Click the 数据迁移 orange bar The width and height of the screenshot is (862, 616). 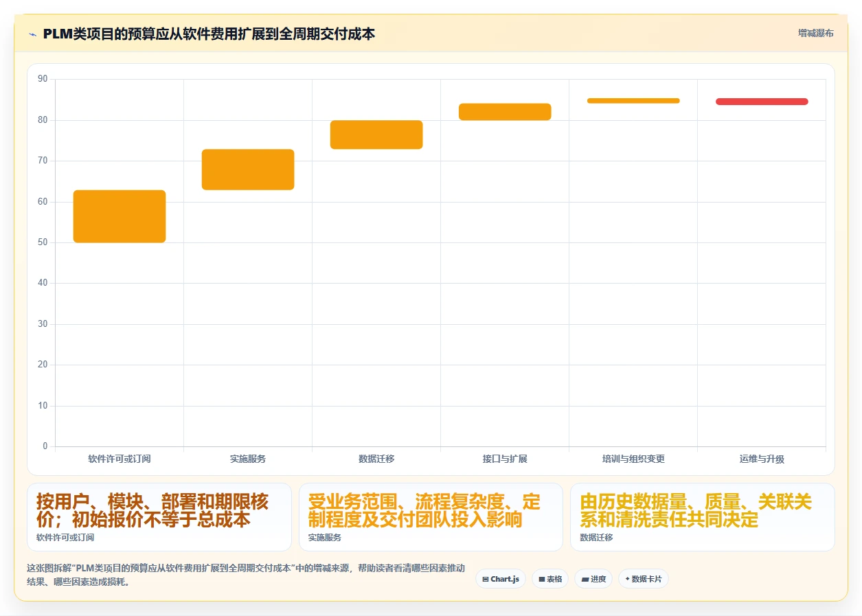[x=376, y=135]
